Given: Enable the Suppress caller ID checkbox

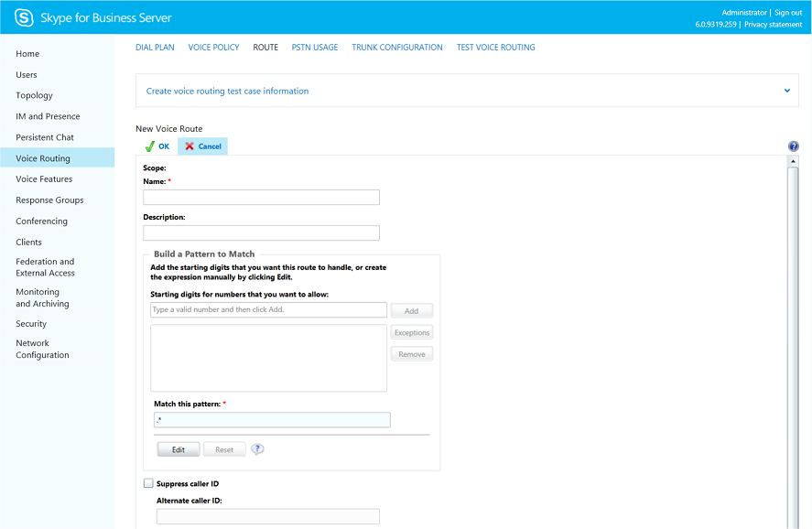Looking at the screenshot, I should (148, 483).
